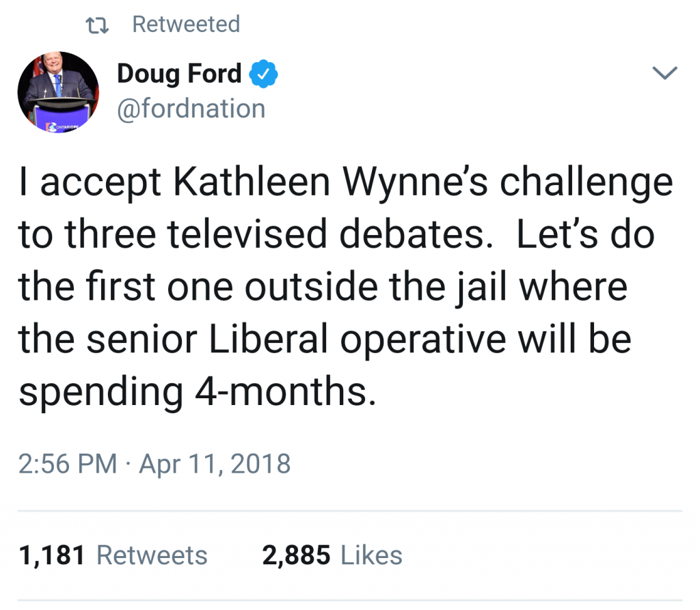This screenshot has height=610, width=700.
Task: Click the word Kathleen in tweet
Action: point(252,182)
